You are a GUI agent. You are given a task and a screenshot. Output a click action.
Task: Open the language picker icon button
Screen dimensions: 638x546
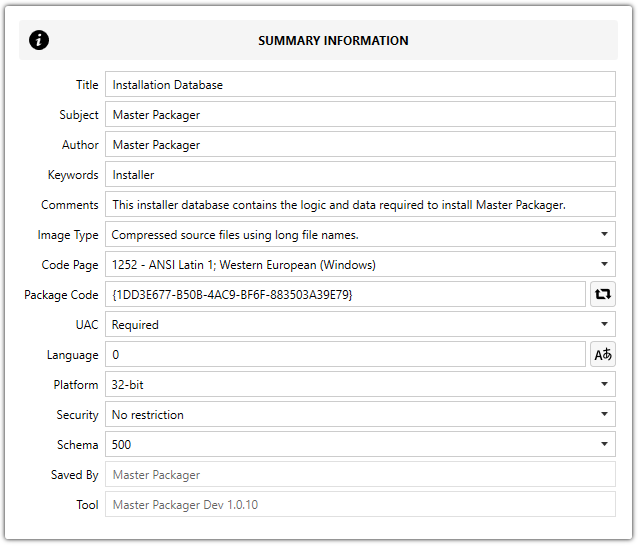coord(603,354)
